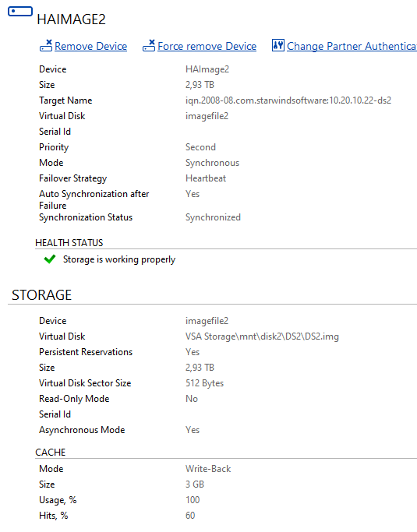Click the HAIMAGE2 device icon
The width and height of the screenshot is (417, 532).
(20, 11)
